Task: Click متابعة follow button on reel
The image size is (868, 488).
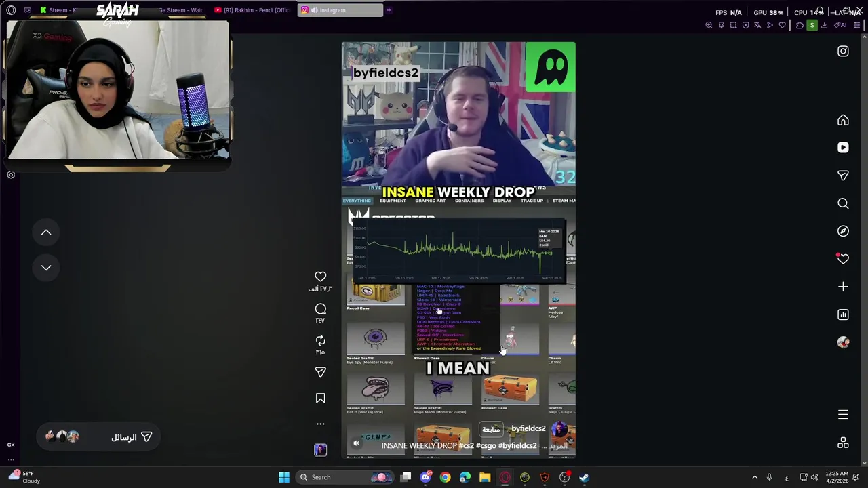Action: pos(490,429)
